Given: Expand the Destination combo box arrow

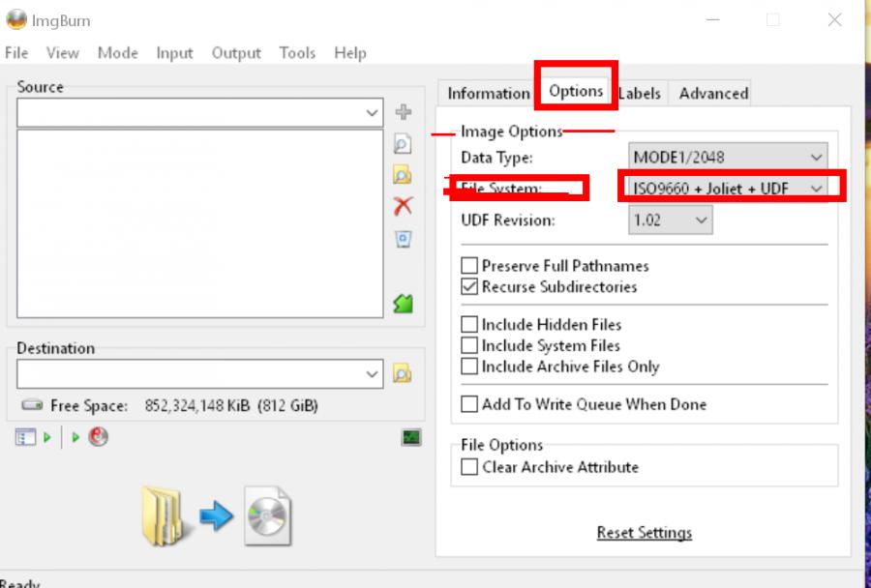Looking at the screenshot, I should pyautogui.click(x=372, y=374).
